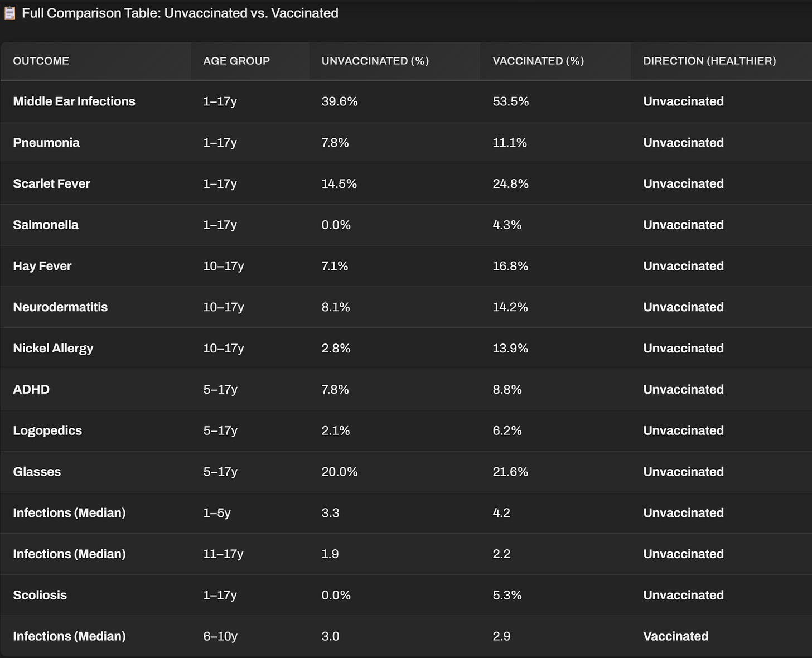Select the Hay Fever age group 10–17y
The image size is (812, 658).
click(224, 266)
